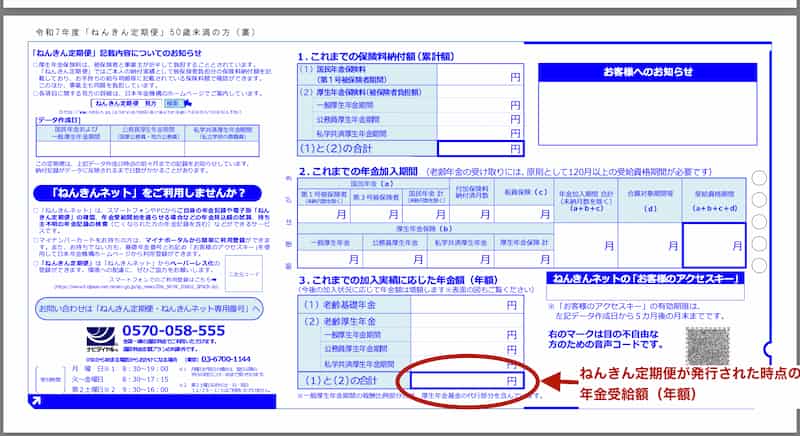The image size is (800, 436).
Task: Click the Navi Dial logo beside the phone number
Action: point(102,339)
